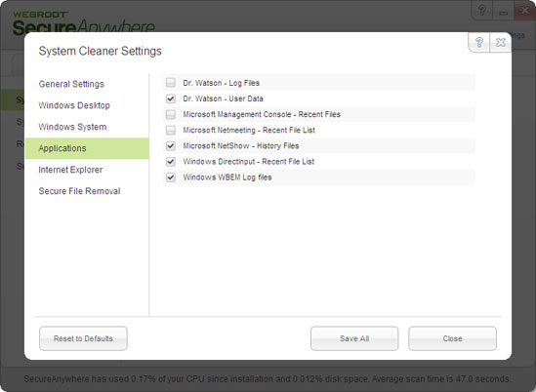Click 'Microsoft Management Console - Recent Files' text
The image size is (536, 392).
[x=262, y=114]
